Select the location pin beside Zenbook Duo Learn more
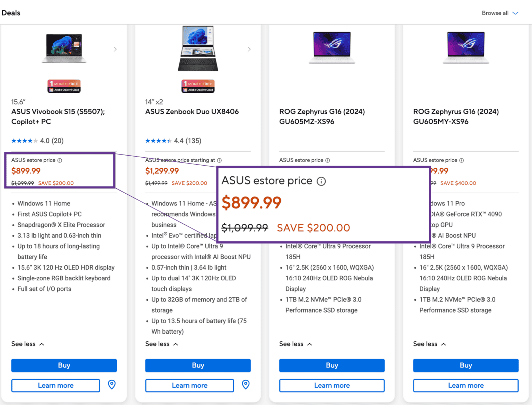The height and width of the screenshot is (405, 532). point(246,385)
